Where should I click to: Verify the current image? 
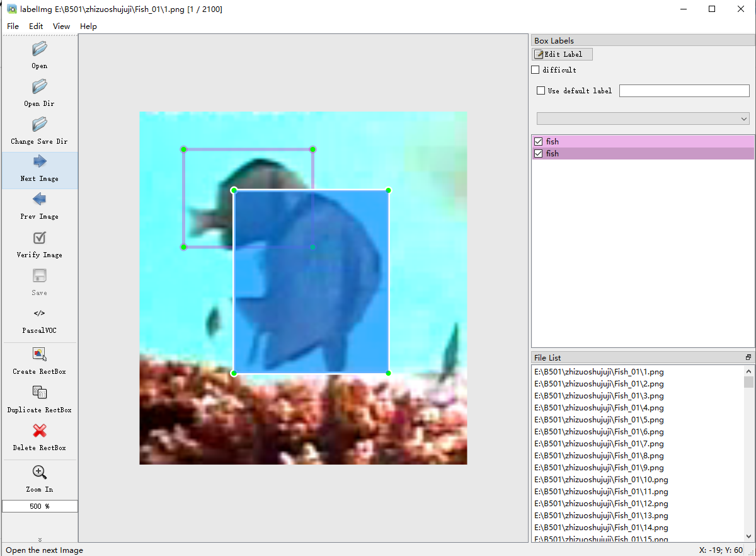39,244
